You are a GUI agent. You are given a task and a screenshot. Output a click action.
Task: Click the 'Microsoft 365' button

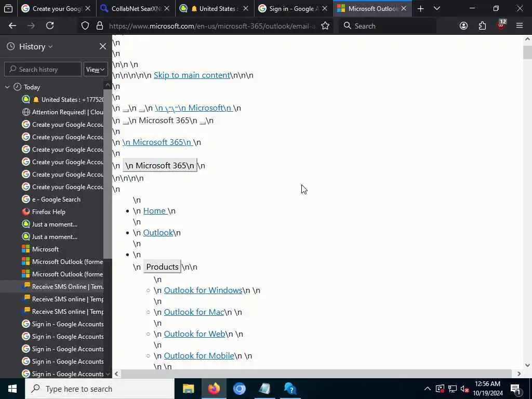pos(160,166)
